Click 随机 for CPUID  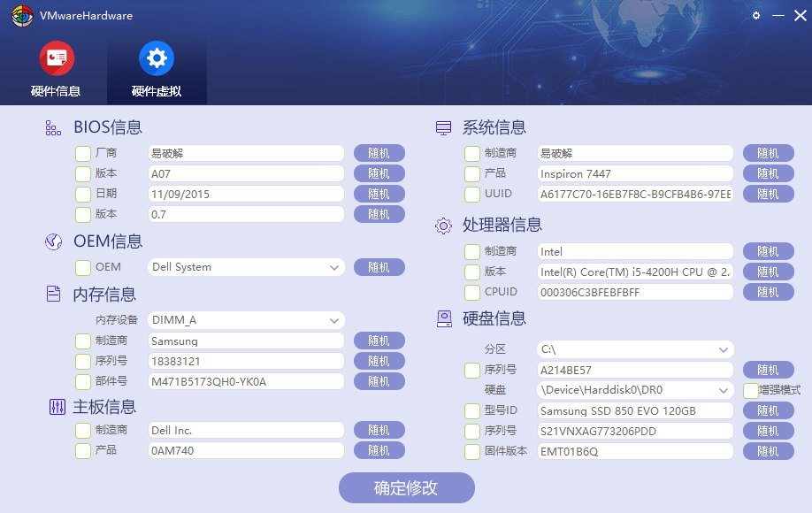(x=769, y=292)
